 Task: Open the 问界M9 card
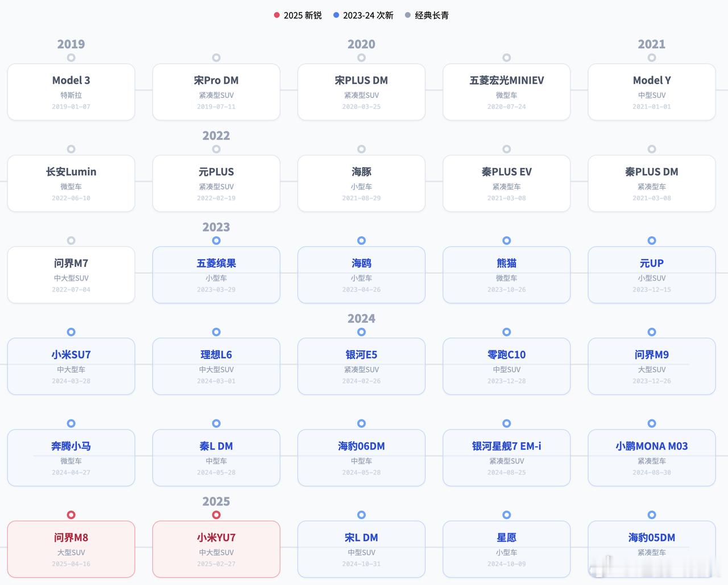click(x=652, y=366)
